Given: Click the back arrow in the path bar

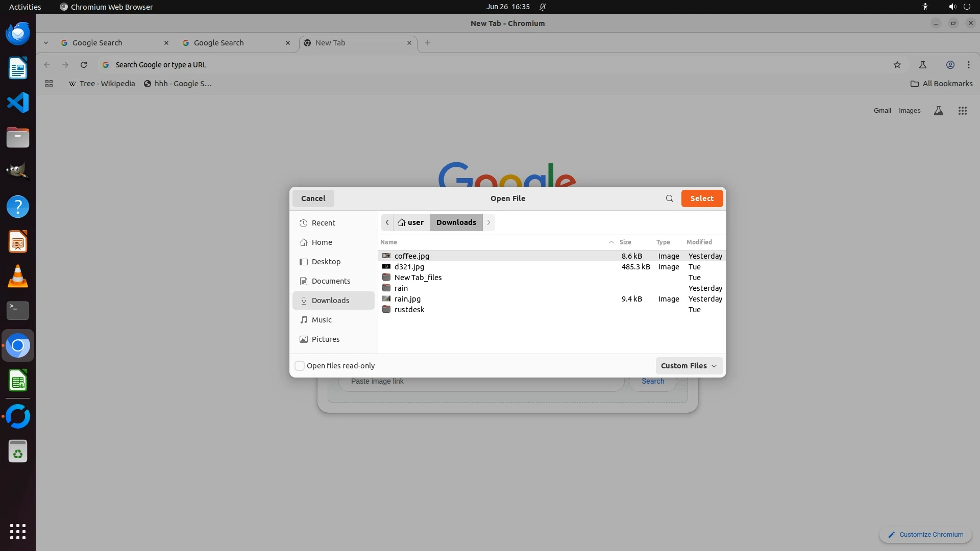Looking at the screenshot, I should coord(387,222).
